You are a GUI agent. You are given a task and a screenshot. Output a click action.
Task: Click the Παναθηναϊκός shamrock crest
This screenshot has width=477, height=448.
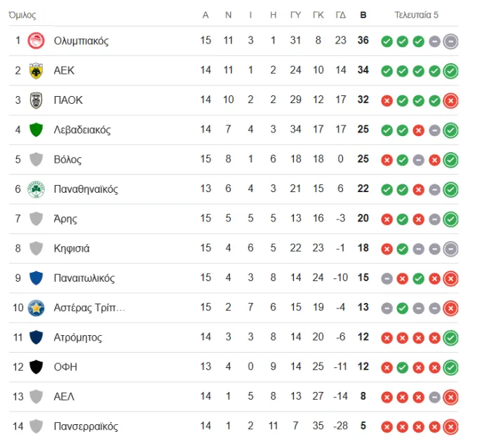coord(36,189)
